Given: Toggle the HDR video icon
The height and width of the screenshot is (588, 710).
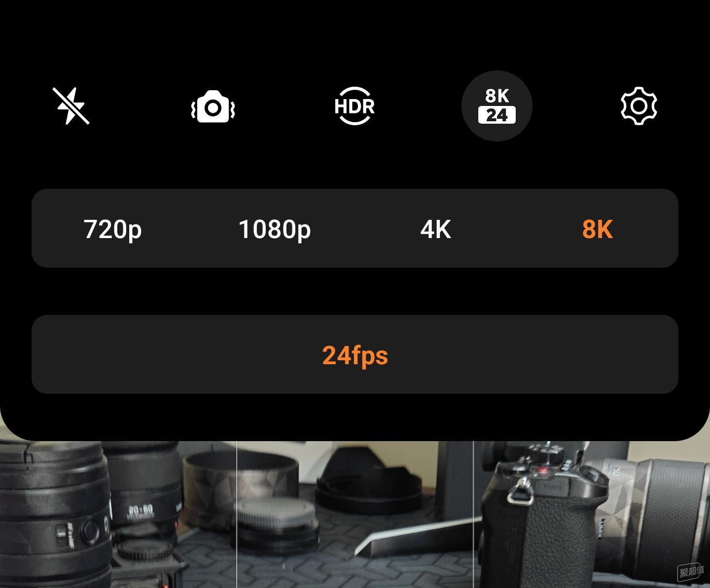Looking at the screenshot, I should (355, 106).
